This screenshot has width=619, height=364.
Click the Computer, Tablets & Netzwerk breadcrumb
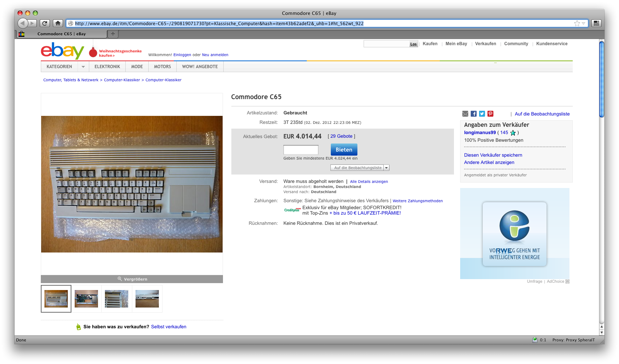click(x=71, y=80)
